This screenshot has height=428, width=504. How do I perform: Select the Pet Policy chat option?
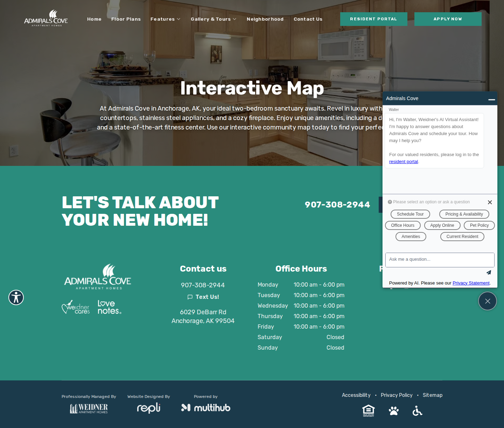click(479, 225)
